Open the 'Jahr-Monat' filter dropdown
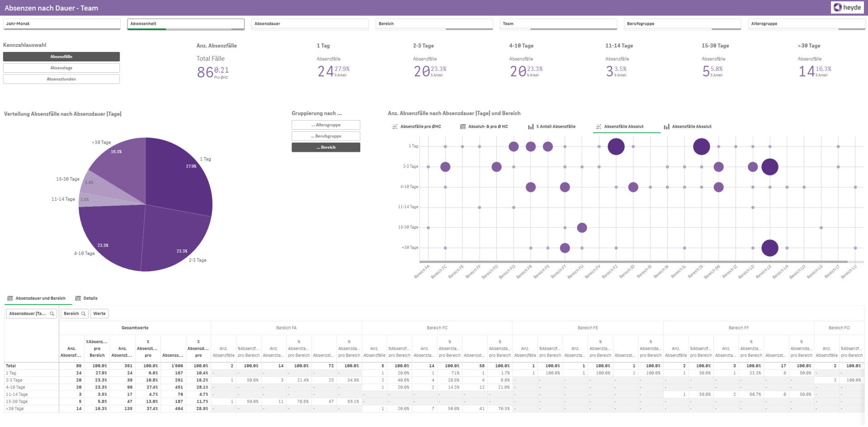 coord(61,23)
